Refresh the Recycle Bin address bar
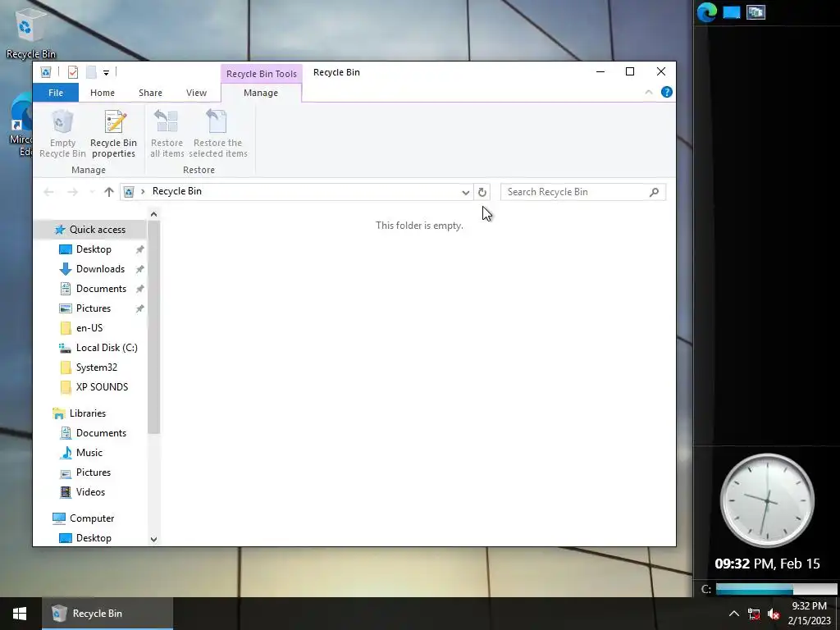This screenshot has height=630, width=840. coord(482,192)
